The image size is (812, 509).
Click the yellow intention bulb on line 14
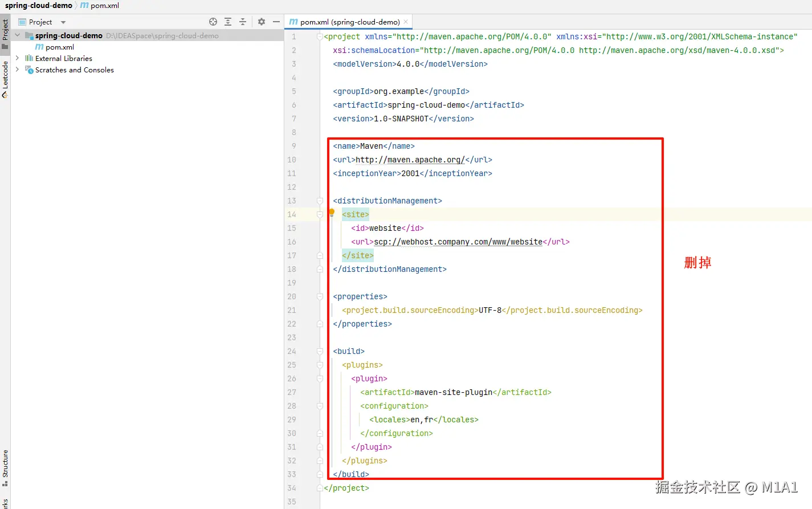click(332, 212)
